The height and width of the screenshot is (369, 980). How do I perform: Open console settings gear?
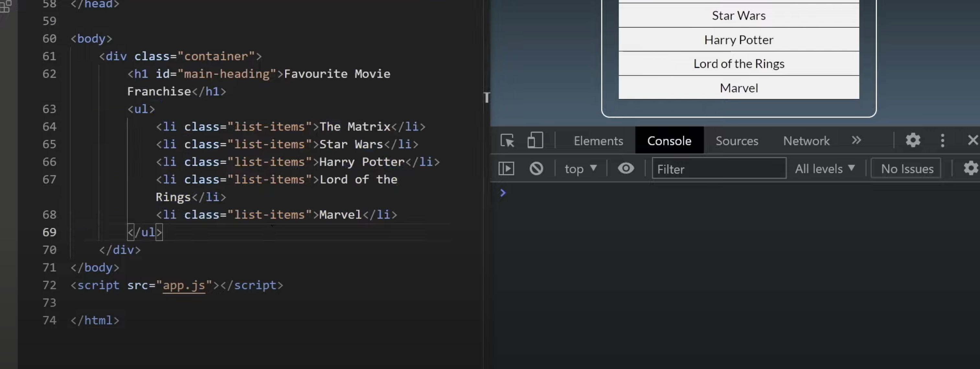click(x=971, y=168)
